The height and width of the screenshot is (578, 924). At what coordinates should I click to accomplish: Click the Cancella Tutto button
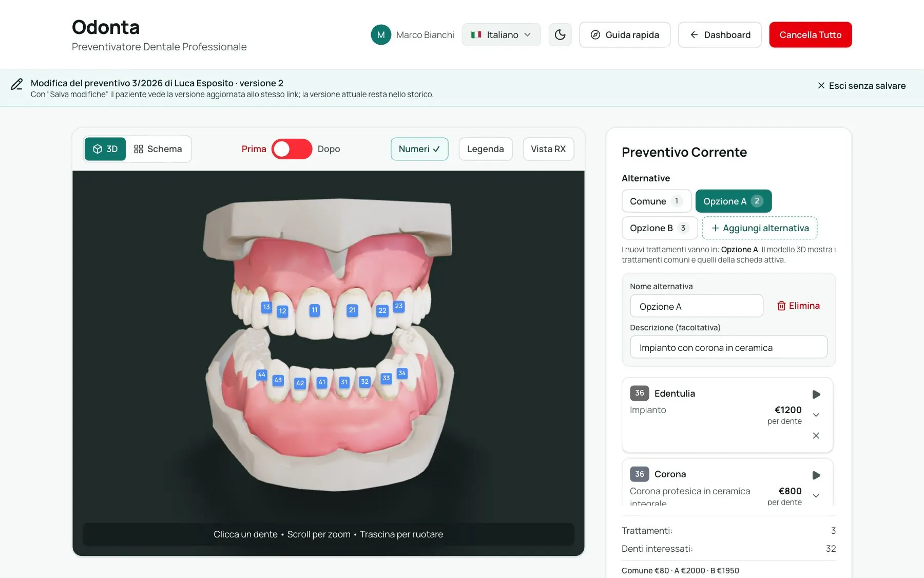coord(811,35)
